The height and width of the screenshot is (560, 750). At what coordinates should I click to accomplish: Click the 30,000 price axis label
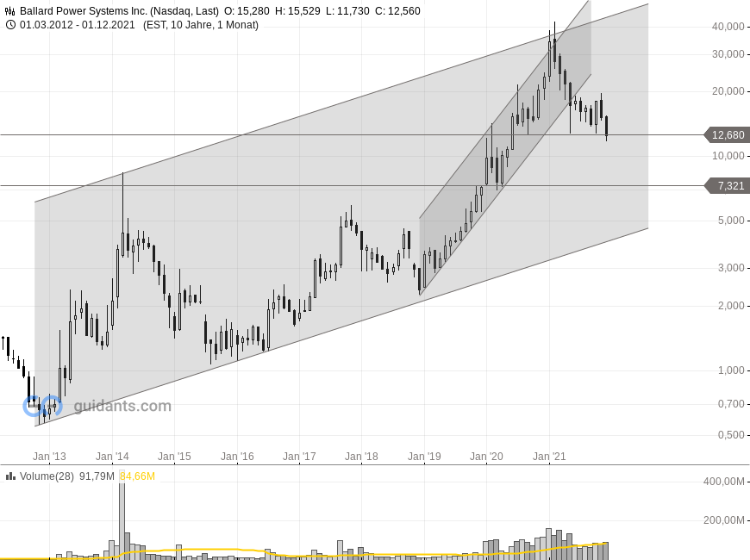click(x=728, y=54)
